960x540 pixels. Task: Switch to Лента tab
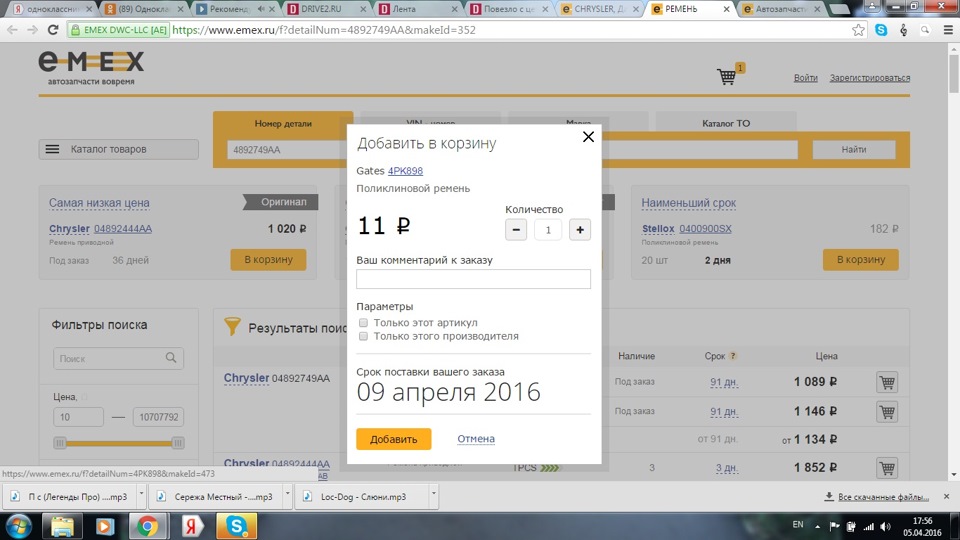tap(418, 9)
